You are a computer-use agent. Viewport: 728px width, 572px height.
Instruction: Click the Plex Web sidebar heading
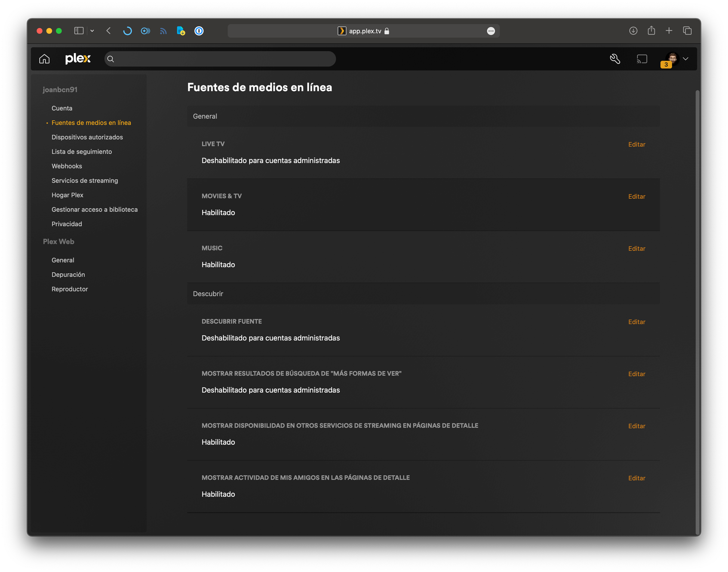[59, 242]
